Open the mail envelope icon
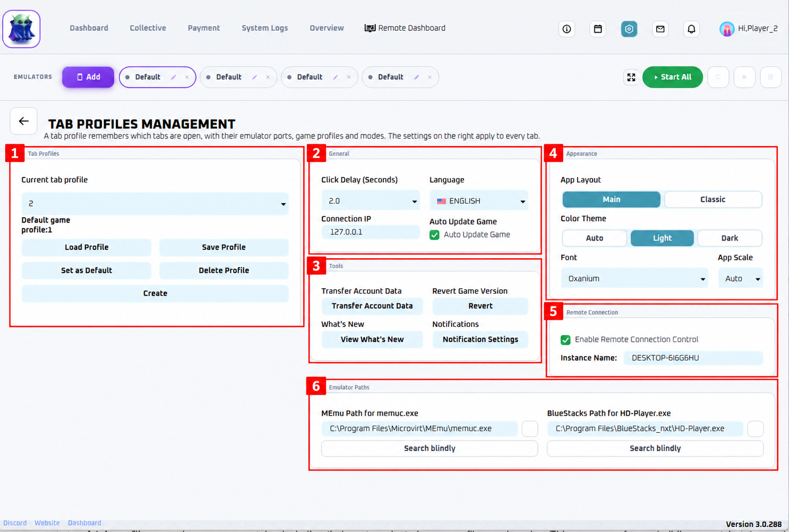Image resolution: width=789 pixels, height=532 pixels. pyautogui.click(x=660, y=29)
